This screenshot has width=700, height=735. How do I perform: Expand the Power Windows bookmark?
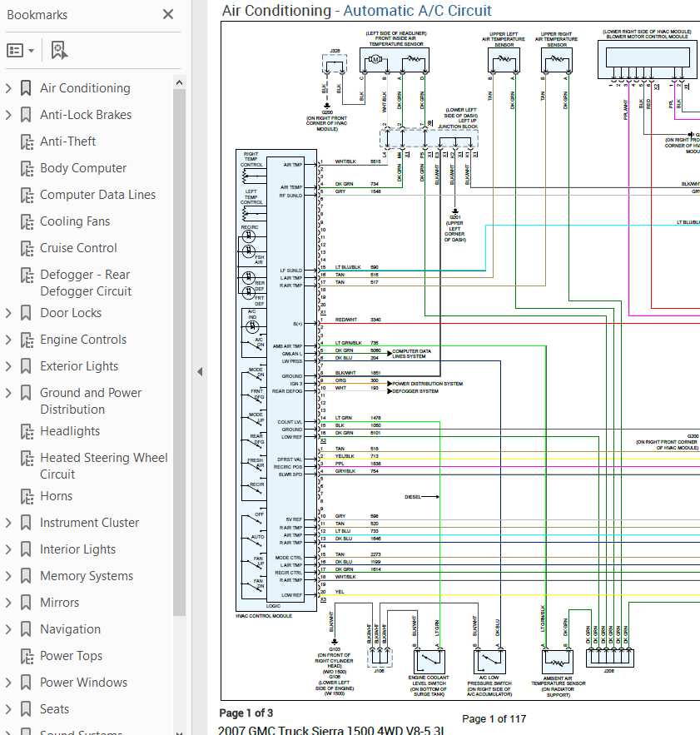tap(8, 683)
